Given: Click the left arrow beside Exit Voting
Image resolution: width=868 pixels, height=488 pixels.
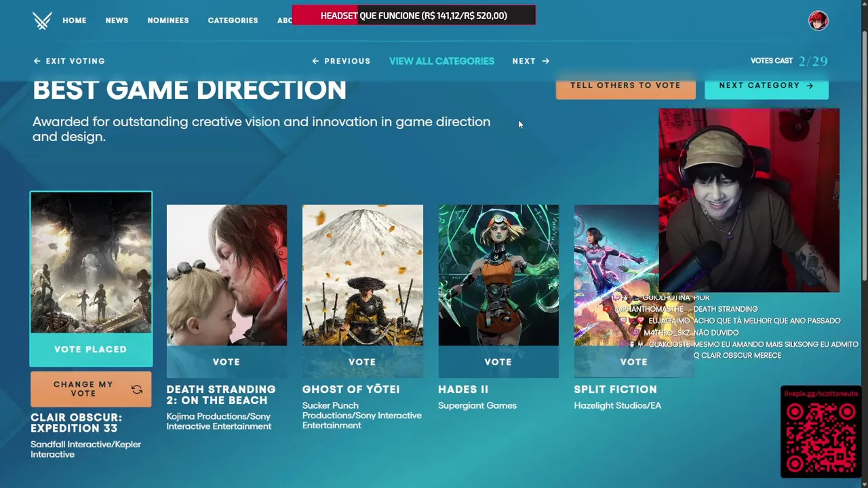Looking at the screenshot, I should (x=37, y=61).
